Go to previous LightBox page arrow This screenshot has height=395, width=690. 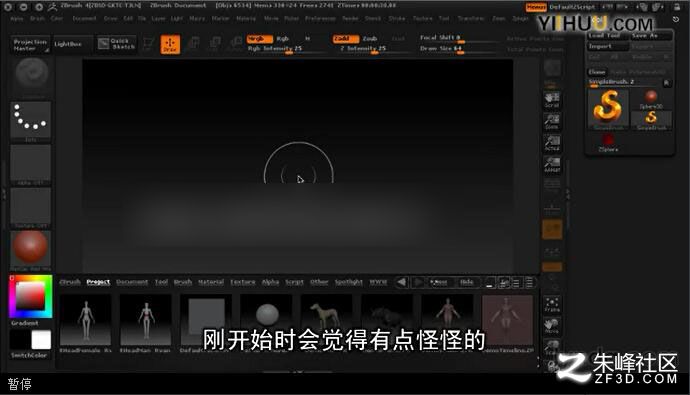click(402, 282)
